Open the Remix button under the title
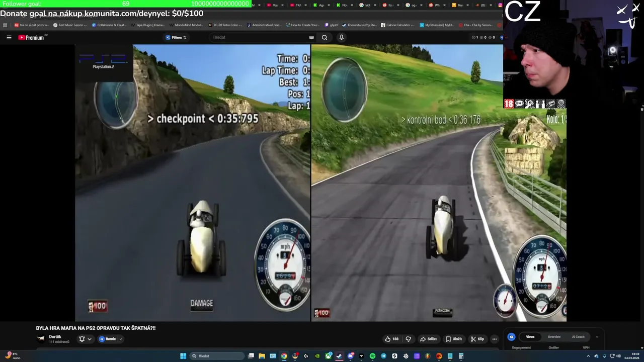Image resolution: width=644 pixels, height=362 pixels. click(108, 339)
